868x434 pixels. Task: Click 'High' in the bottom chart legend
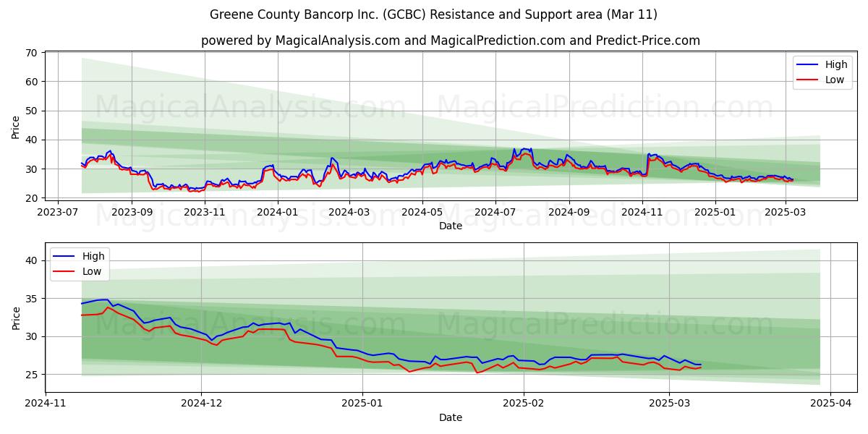tap(93, 256)
